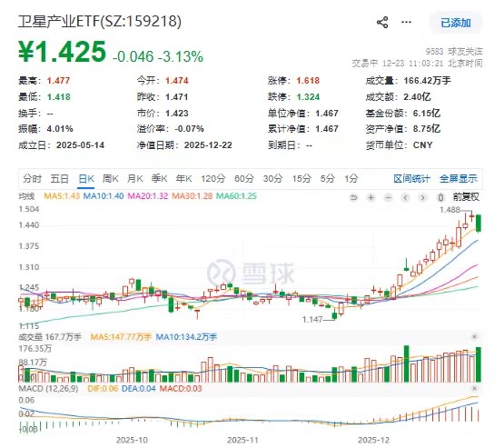Click the 成交量 value 166.42万手
Viewport: 504px width, 448px height.
tap(427, 80)
